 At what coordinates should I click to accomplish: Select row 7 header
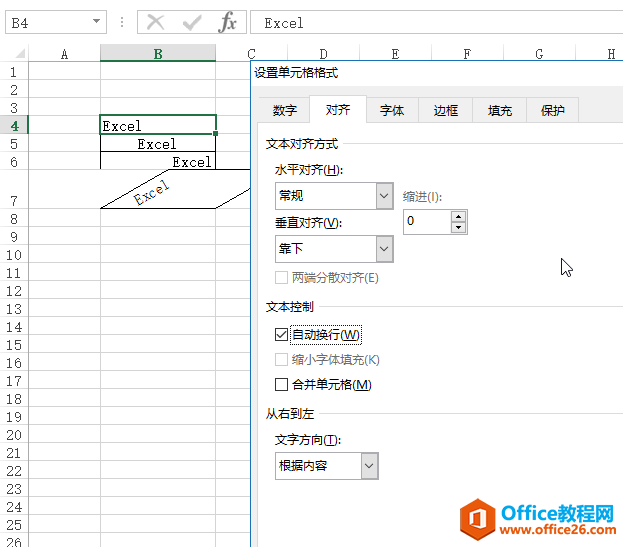point(14,189)
